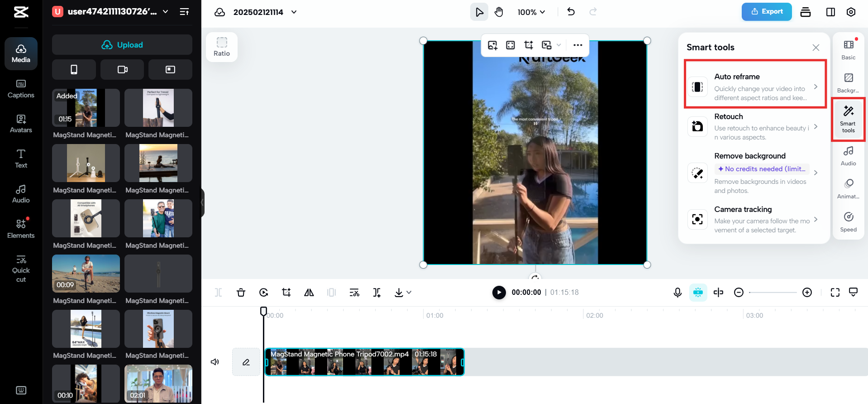Viewport: 868px width, 404px height.
Task: Zoom out the timeline with minus
Action: 739,293
